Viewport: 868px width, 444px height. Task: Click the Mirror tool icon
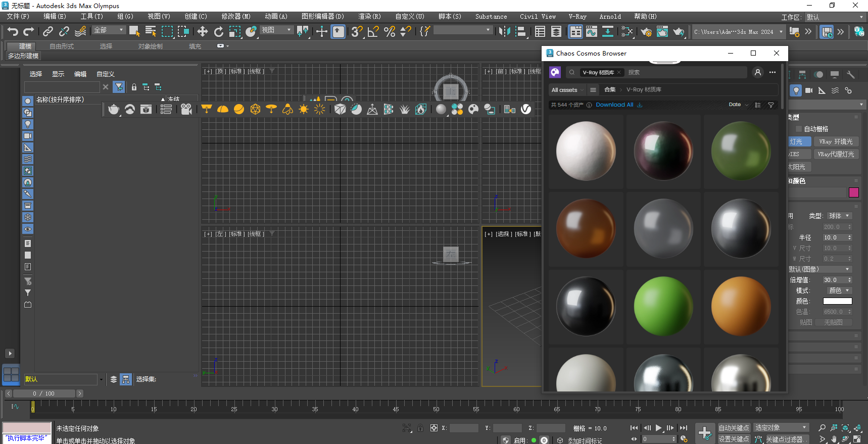coord(504,32)
